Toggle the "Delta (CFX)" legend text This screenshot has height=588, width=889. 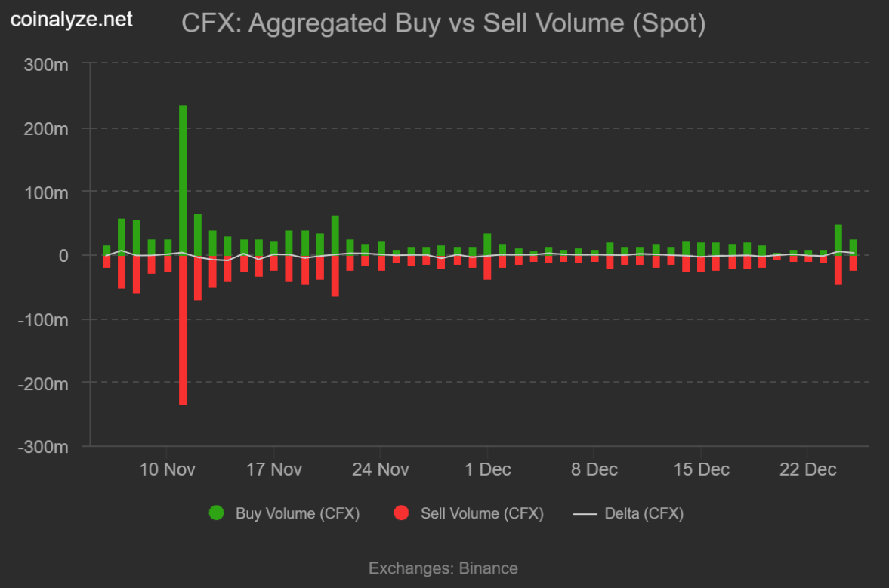[x=644, y=513]
